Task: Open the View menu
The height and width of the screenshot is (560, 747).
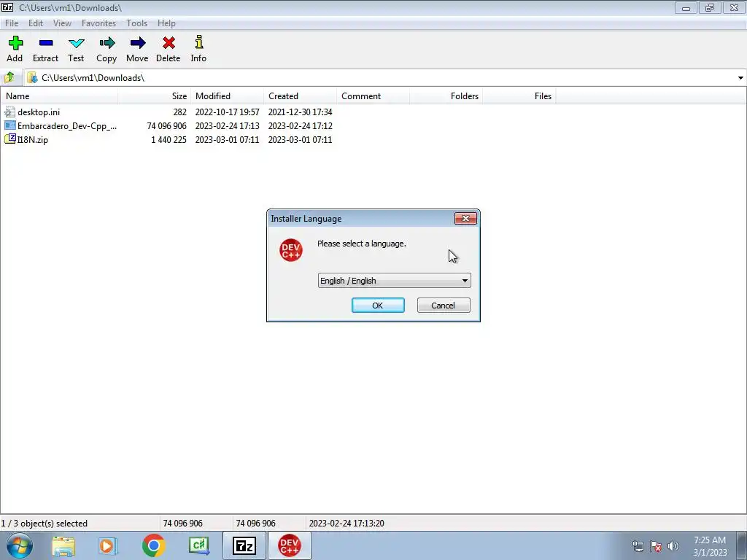Action: [62, 23]
